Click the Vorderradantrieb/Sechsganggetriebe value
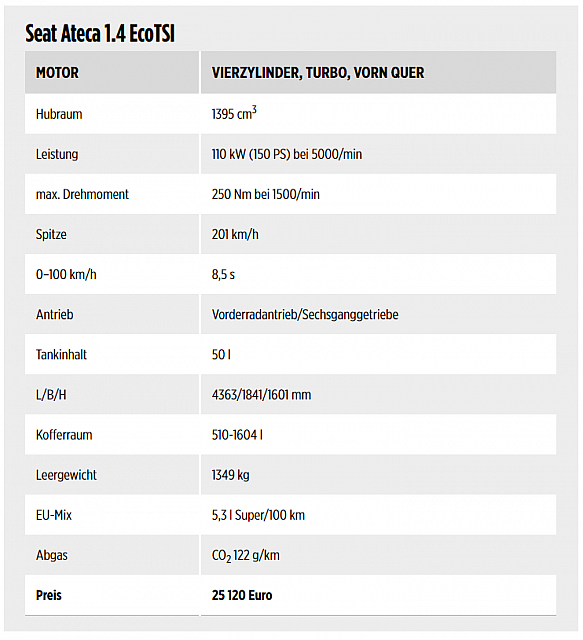The image size is (583, 640). click(305, 315)
